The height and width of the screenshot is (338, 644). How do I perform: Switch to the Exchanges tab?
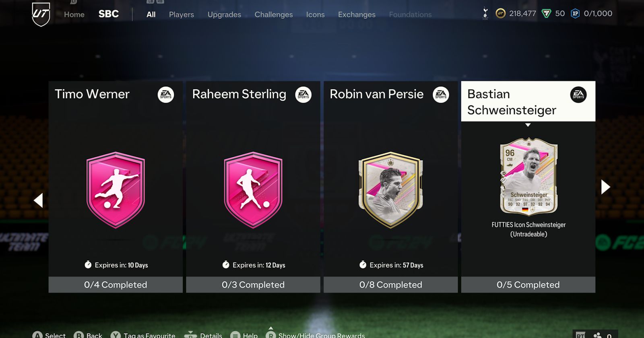point(357,14)
